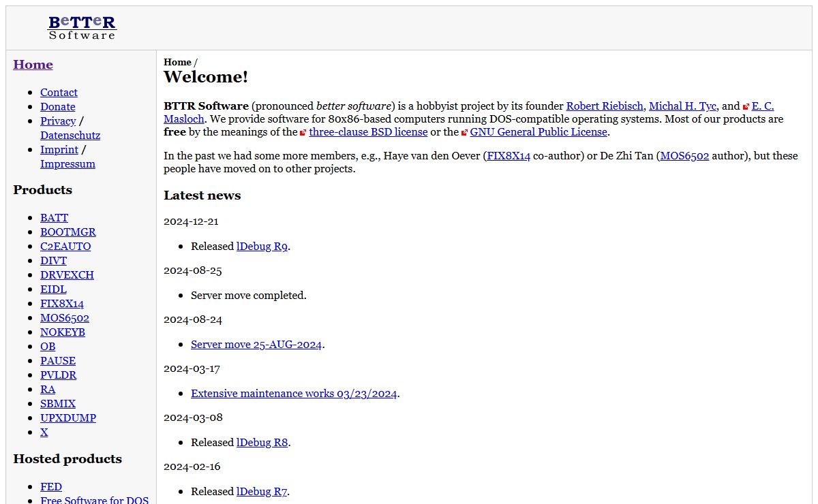This screenshot has height=504, width=818.
Task: Open the X product page
Action: pyautogui.click(x=44, y=432)
